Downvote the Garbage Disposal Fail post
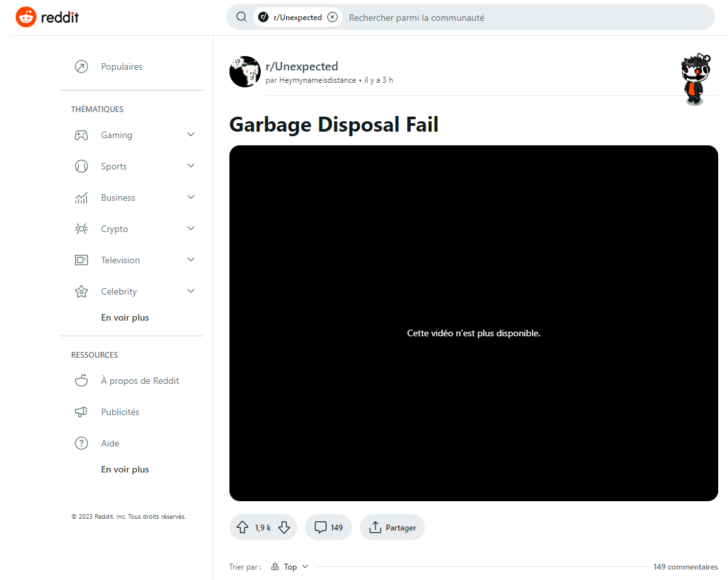The image size is (728, 580). pyautogui.click(x=284, y=527)
